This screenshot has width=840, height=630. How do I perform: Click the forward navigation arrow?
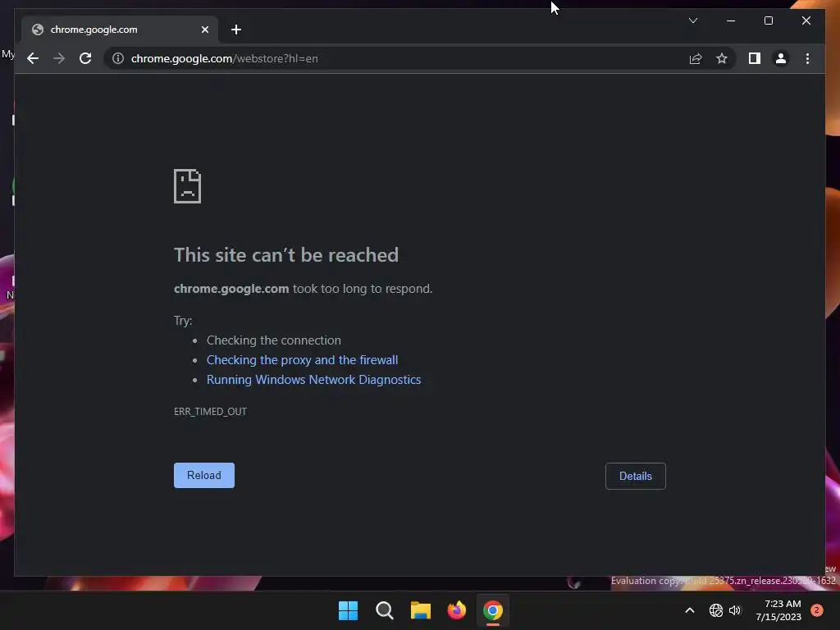pyautogui.click(x=59, y=58)
